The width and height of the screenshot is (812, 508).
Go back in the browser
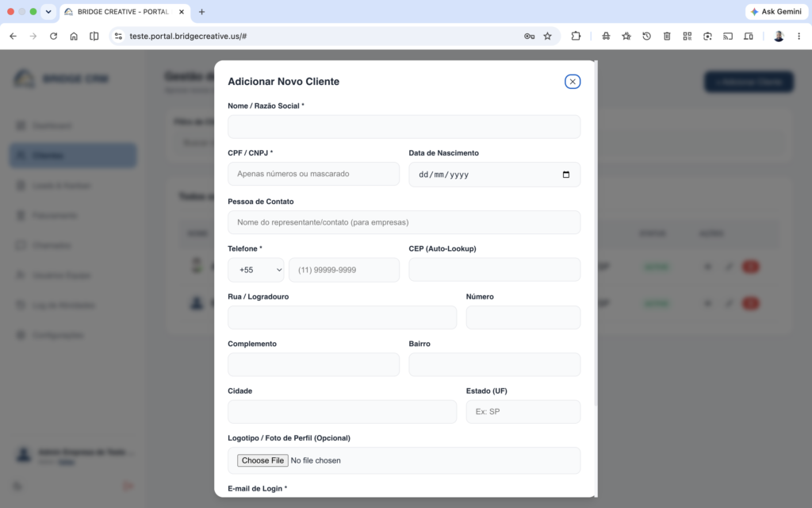[x=13, y=37]
